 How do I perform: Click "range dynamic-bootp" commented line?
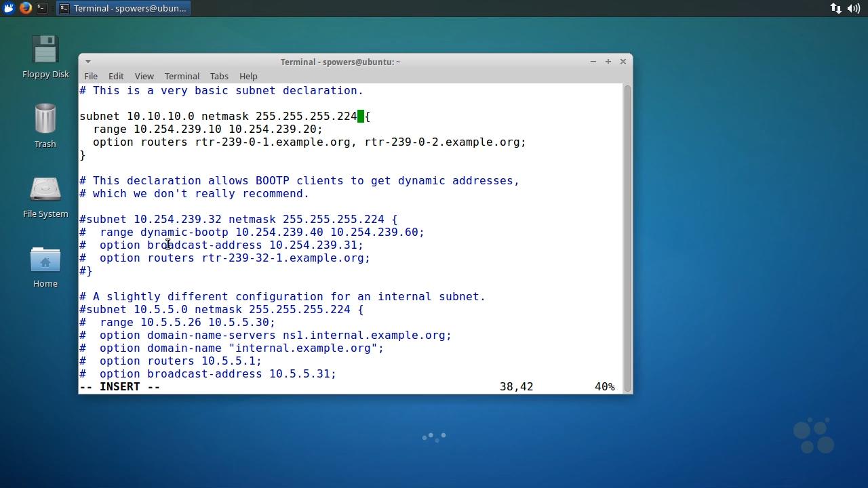(252, 232)
